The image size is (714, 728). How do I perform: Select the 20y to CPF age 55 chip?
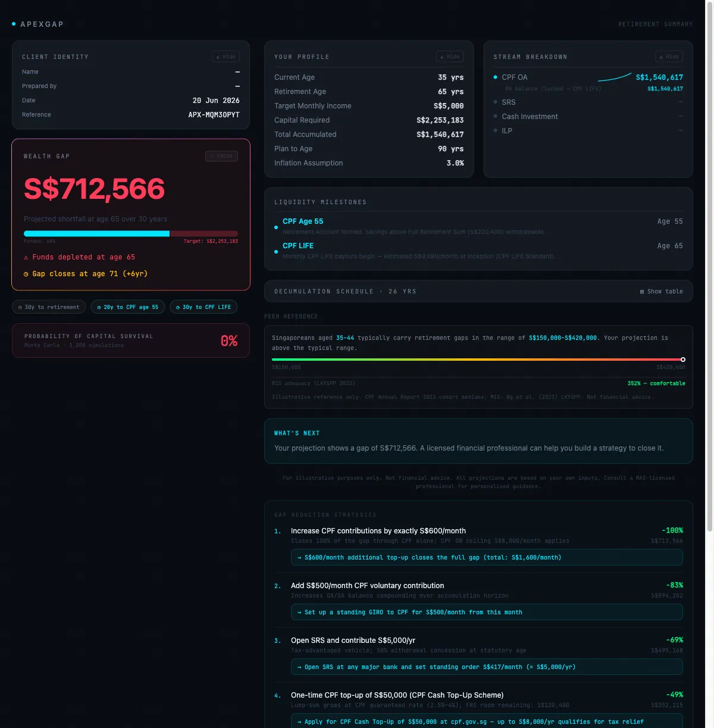tap(128, 307)
